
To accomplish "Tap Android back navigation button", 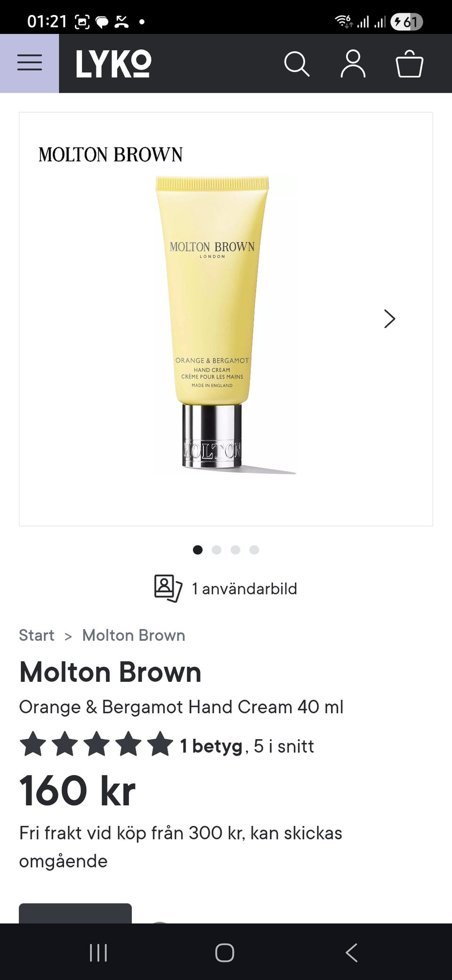I will [x=352, y=953].
